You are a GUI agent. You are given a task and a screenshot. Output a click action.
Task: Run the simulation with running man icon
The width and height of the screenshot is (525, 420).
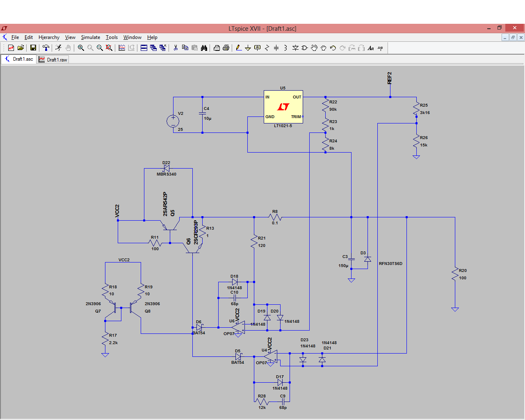pyautogui.click(x=59, y=48)
